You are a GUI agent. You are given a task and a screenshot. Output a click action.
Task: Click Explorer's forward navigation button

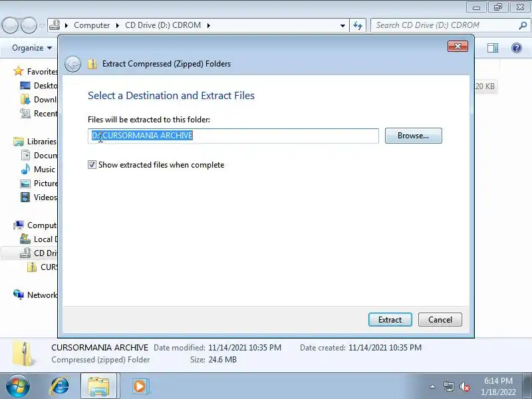[x=29, y=25]
